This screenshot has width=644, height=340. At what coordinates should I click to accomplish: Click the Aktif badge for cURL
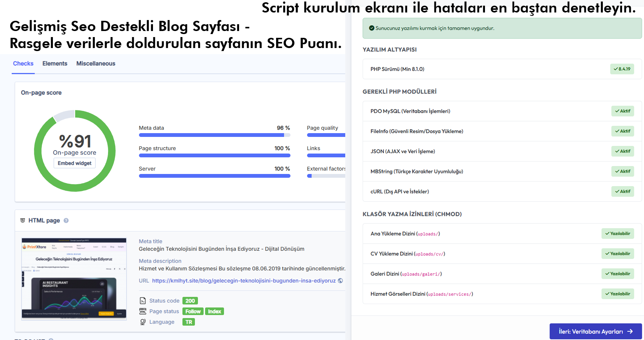click(623, 191)
